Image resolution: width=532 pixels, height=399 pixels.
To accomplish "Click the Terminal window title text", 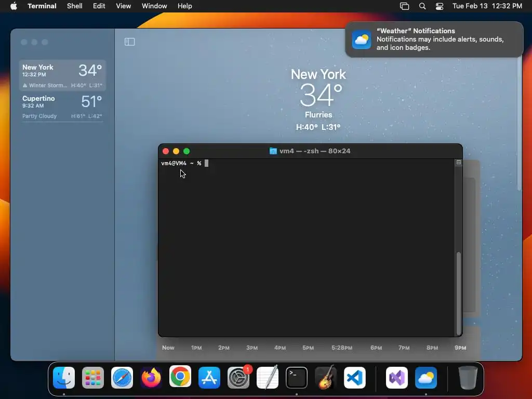I will (x=315, y=151).
